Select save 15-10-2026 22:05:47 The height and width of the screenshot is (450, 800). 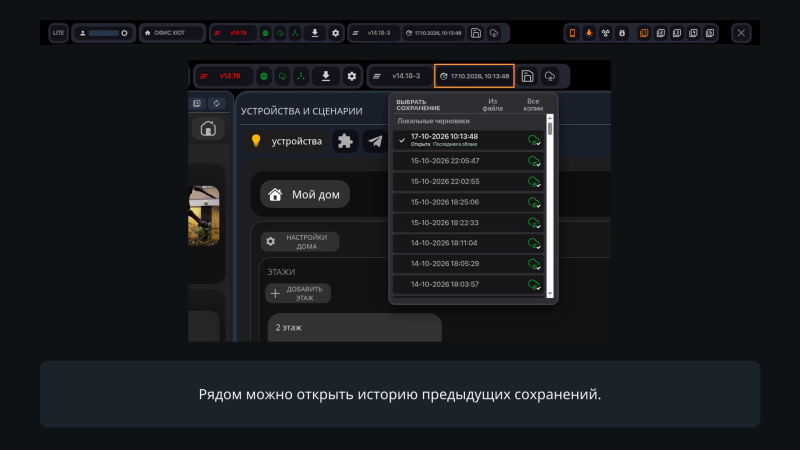468,161
